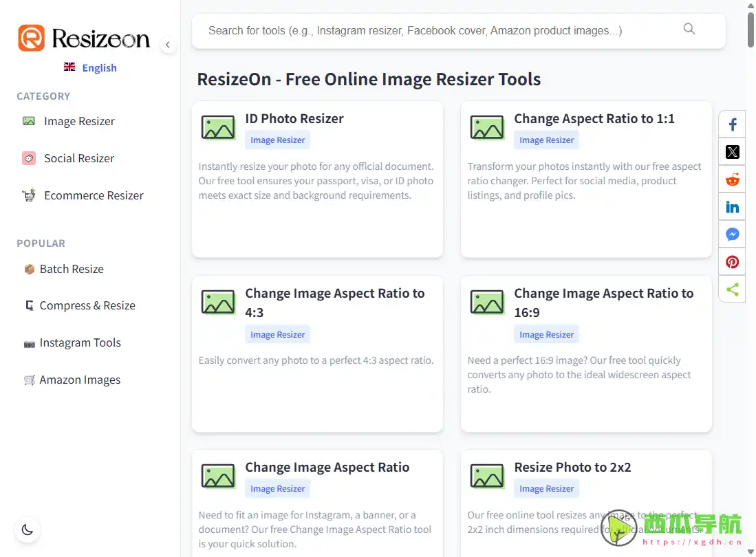This screenshot has height=557, width=756.
Task: Click the UK flag icon
Action: (x=69, y=67)
